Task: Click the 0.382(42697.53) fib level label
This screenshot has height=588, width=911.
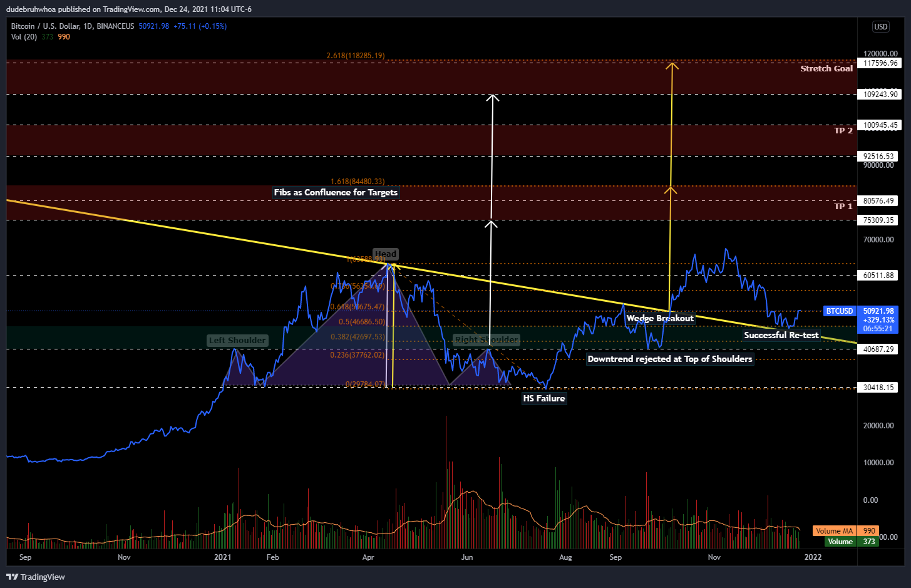Action: [x=358, y=337]
